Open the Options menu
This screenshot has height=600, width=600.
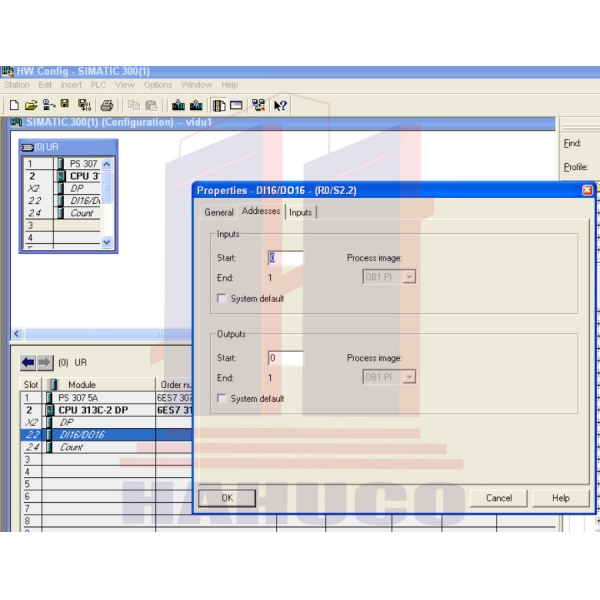click(x=158, y=85)
